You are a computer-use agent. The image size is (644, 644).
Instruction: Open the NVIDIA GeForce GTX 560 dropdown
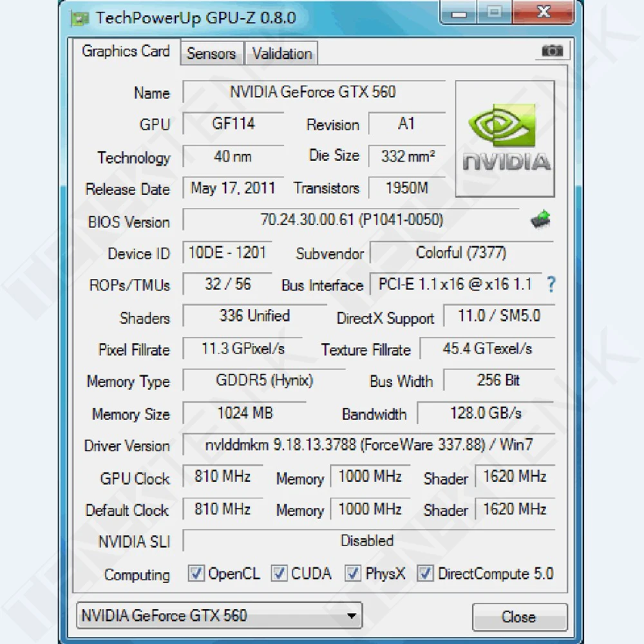[220, 615]
